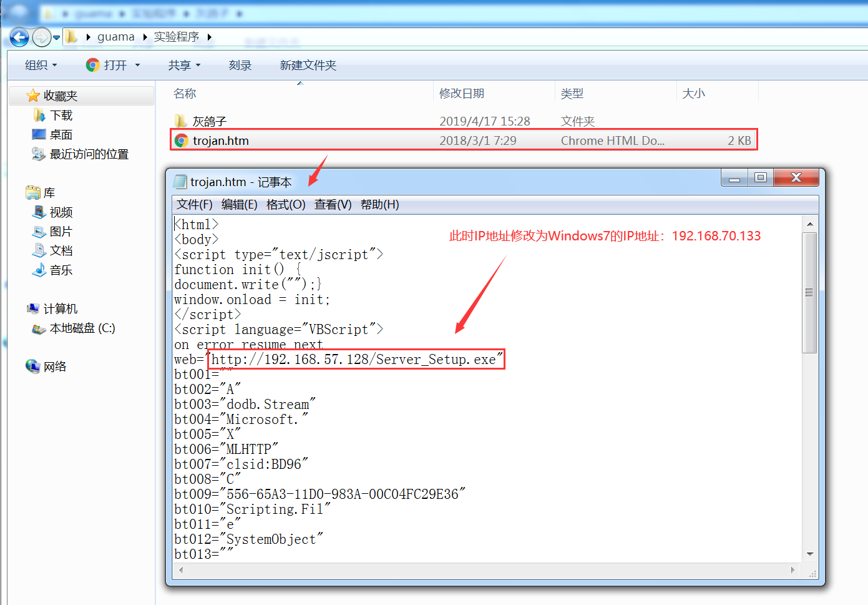This screenshot has height=605, width=868.
Task: Select 计算机 in the navigation pane
Action: [61, 309]
